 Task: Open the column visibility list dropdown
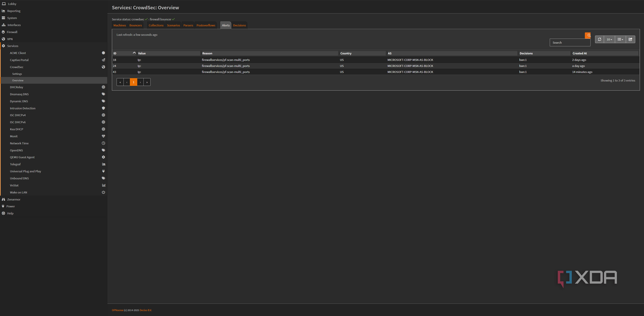[620, 39]
